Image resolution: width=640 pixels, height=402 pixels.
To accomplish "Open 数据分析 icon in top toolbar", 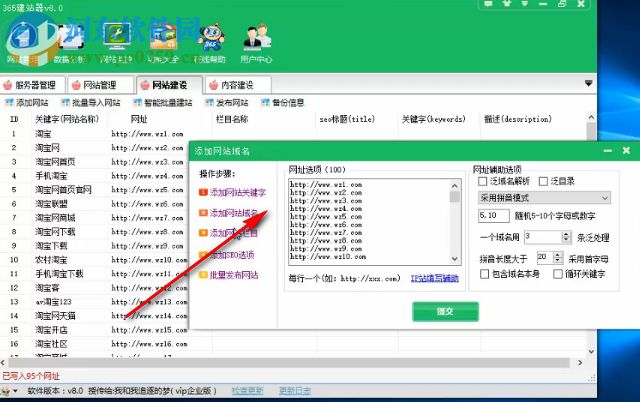I will [69, 44].
